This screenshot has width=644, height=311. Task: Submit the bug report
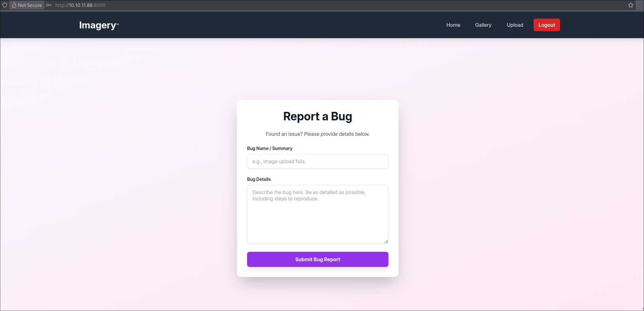click(317, 259)
